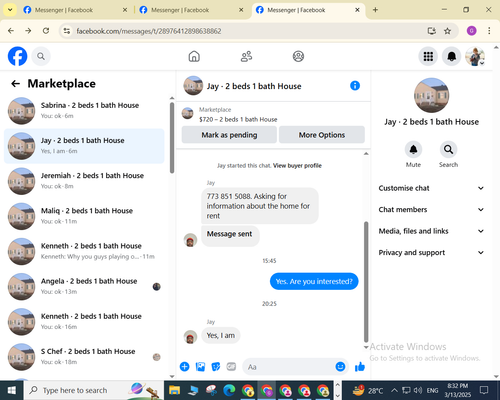Open S Chef's conversation
This screenshot has height=400, width=500.
coord(84,357)
